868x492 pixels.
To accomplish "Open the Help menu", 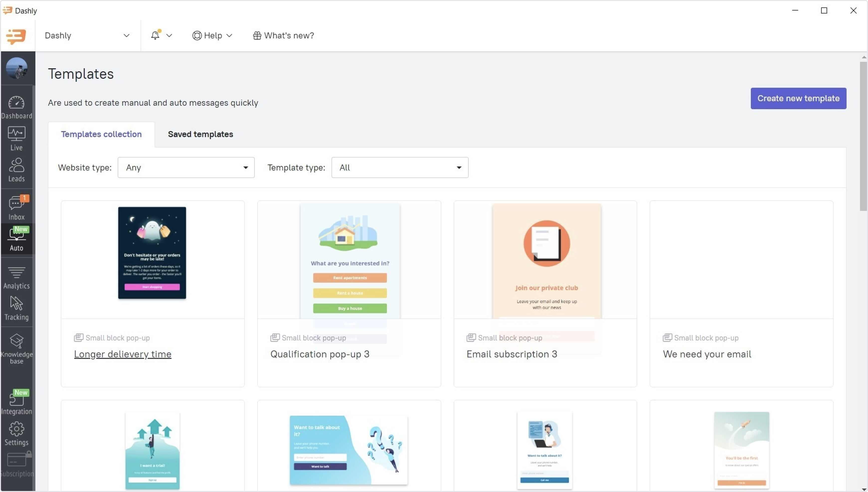I will click(x=212, y=35).
